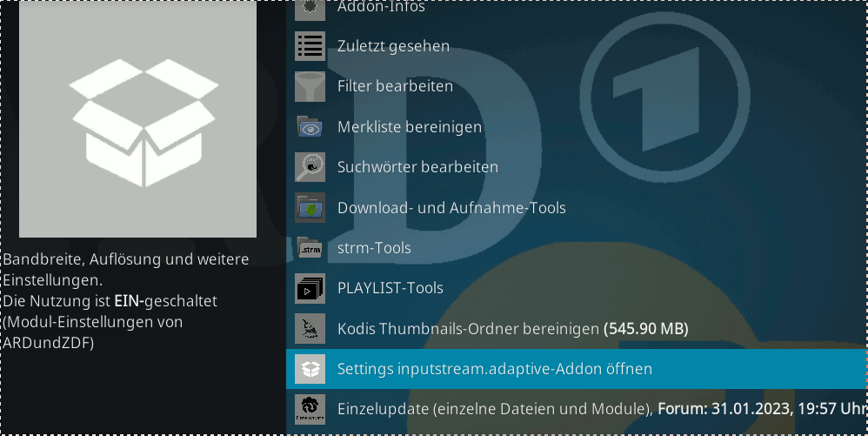Click the Suchwörter bearbeiten magnifier icon
The width and height of the screenshot is (868, 436).
coord(310,167)
